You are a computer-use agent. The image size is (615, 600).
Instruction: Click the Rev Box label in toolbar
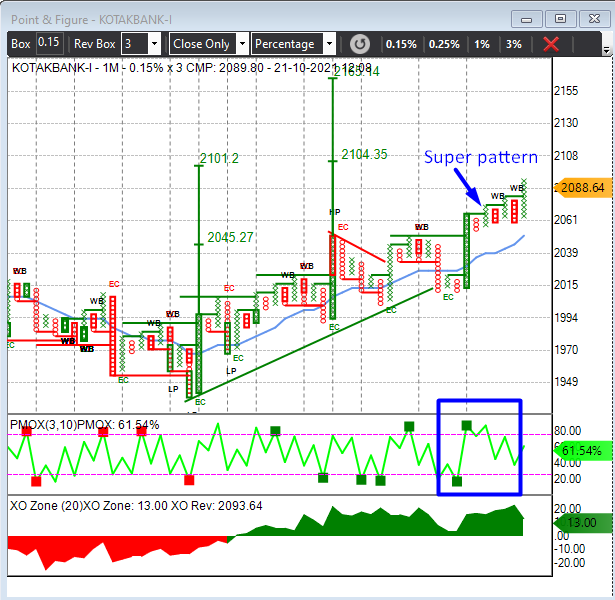pos(95,44)
